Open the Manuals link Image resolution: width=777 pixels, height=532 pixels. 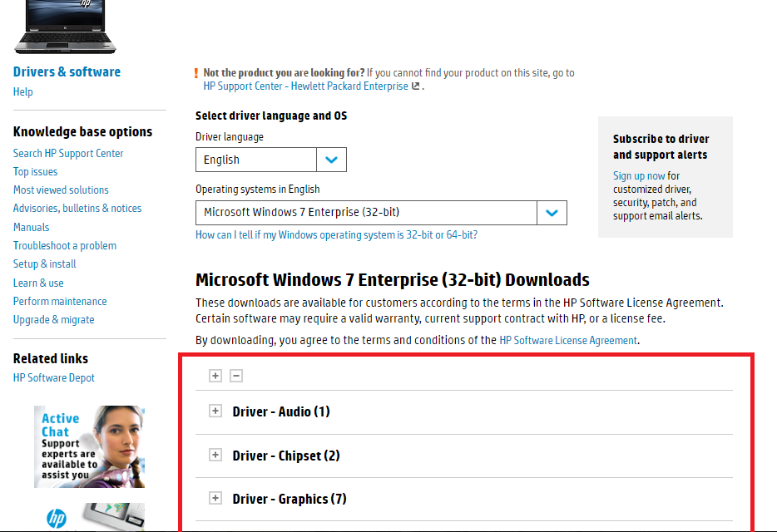point(32,228)
